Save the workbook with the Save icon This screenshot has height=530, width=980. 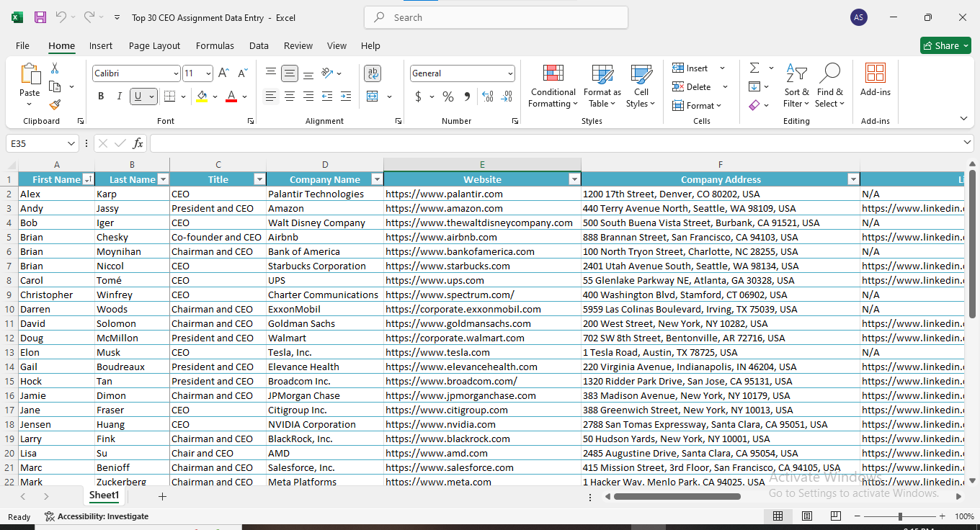tap(40, 17)
